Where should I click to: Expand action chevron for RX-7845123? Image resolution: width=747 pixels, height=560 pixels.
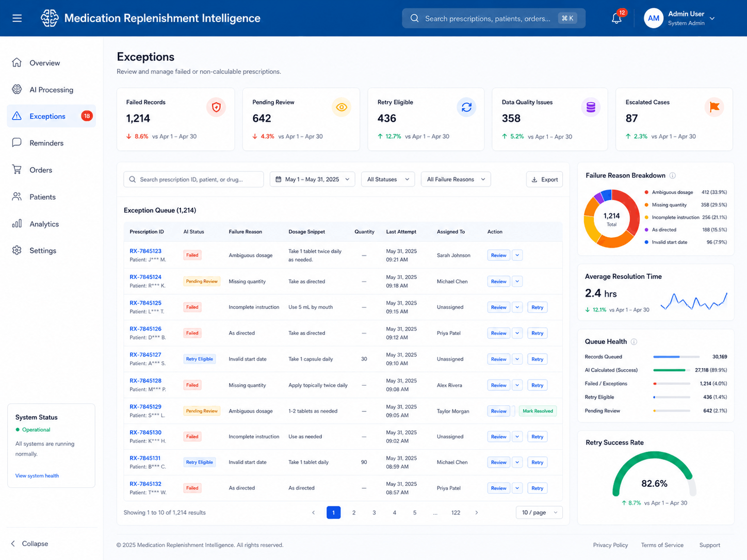[517, 255]
